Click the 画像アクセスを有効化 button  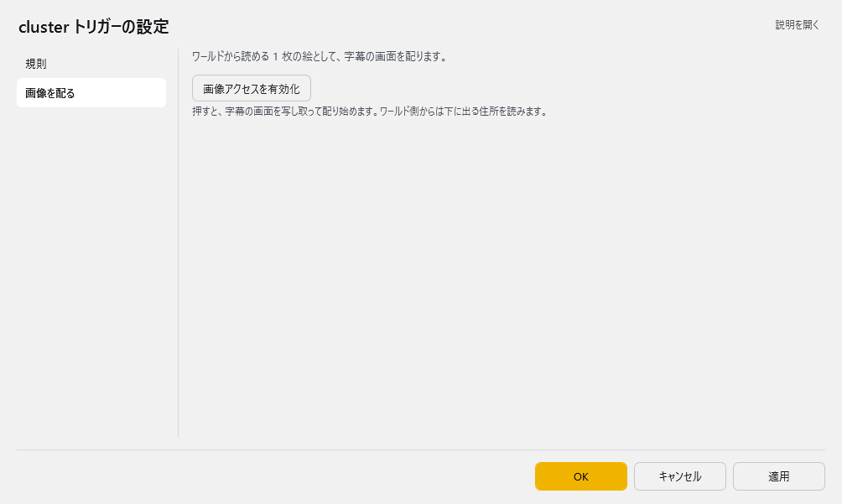pyautogui.click(x=252, y=89)
